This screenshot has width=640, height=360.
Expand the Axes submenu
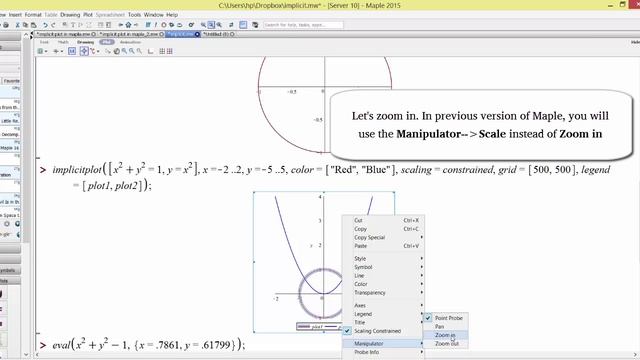coord(383,305)
